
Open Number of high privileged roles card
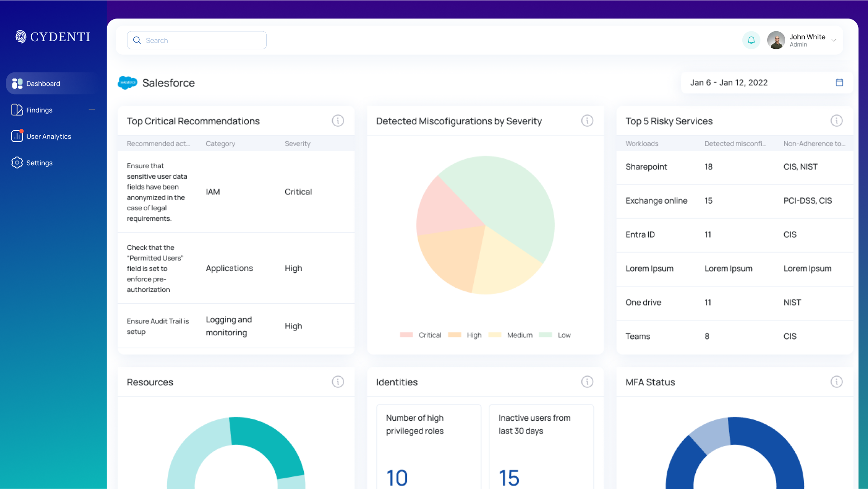[429, 446]
